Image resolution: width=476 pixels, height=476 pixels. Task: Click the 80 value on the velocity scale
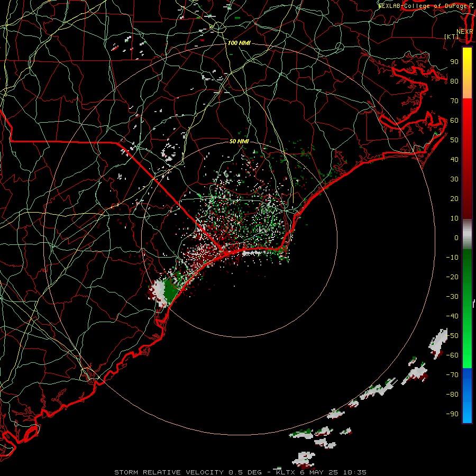point(454,81)
